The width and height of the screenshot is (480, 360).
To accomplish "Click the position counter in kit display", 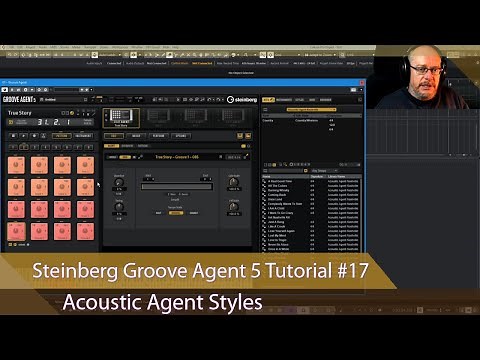I will pyautogui.click(x=54, y=122).
